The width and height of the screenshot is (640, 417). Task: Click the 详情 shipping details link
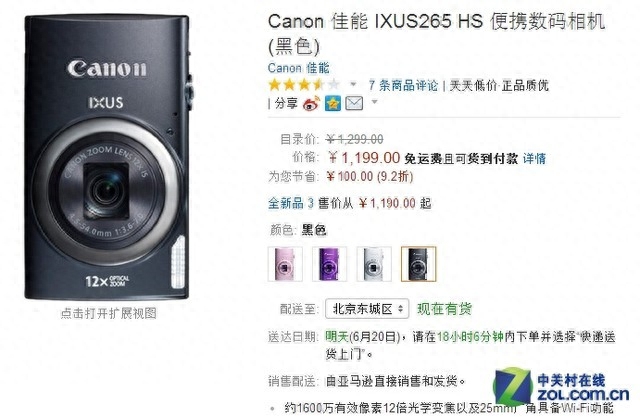point(534,158)
